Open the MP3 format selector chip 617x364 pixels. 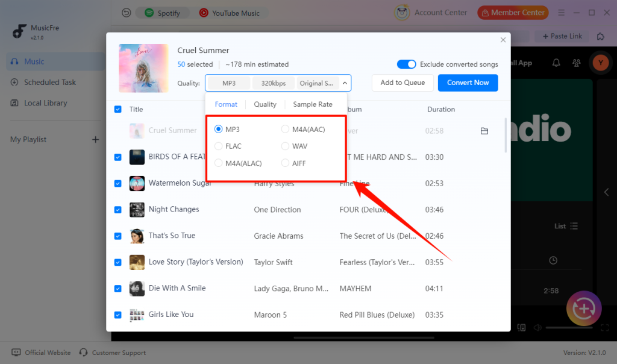[229, 83]
